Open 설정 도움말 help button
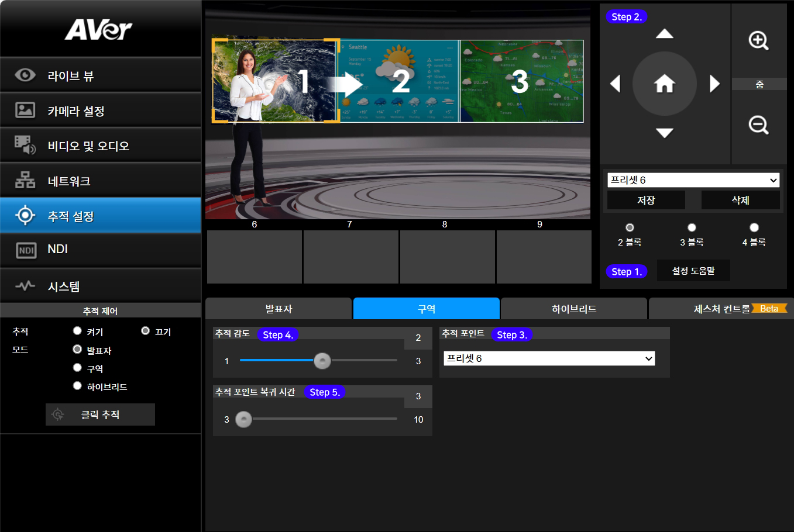This screenshot has width=794, height=532. coord(693,271)
